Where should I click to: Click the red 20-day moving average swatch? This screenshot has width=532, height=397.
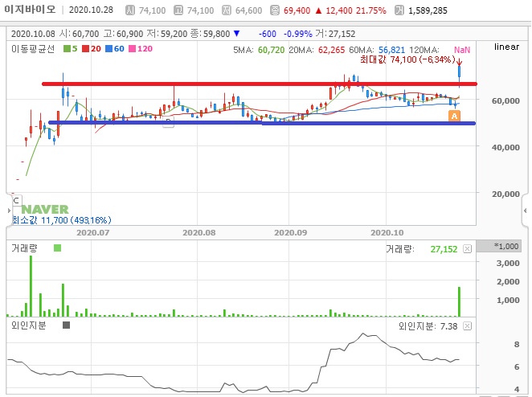click(x=85, y=49)
